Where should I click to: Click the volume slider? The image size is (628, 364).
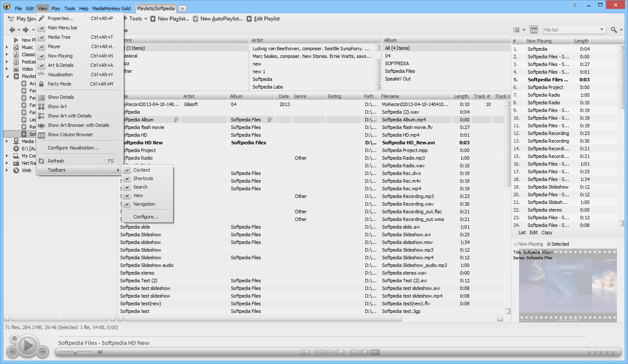[75, 352]
